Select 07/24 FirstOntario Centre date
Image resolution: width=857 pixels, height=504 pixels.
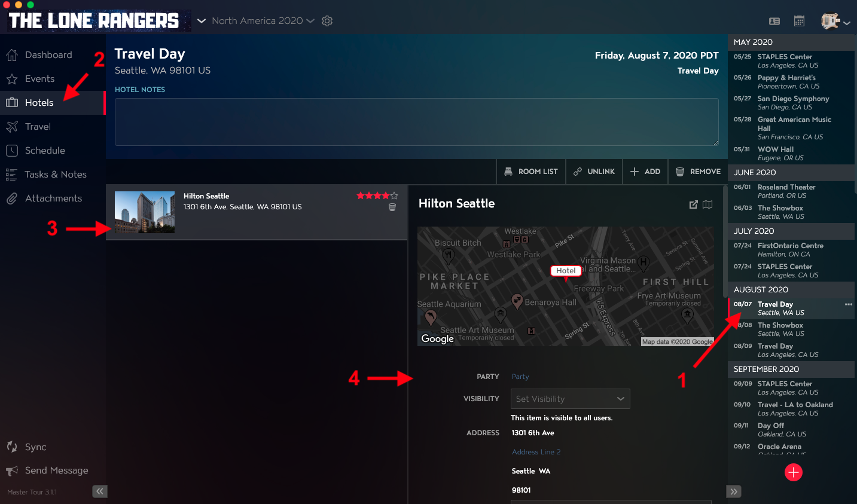pyautogui.click(x=791, y=250)
